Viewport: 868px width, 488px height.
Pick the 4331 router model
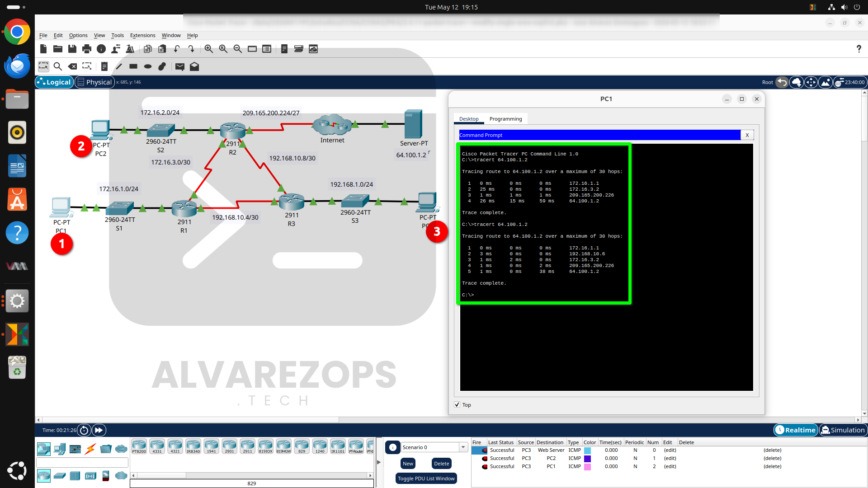pos(157,446)
